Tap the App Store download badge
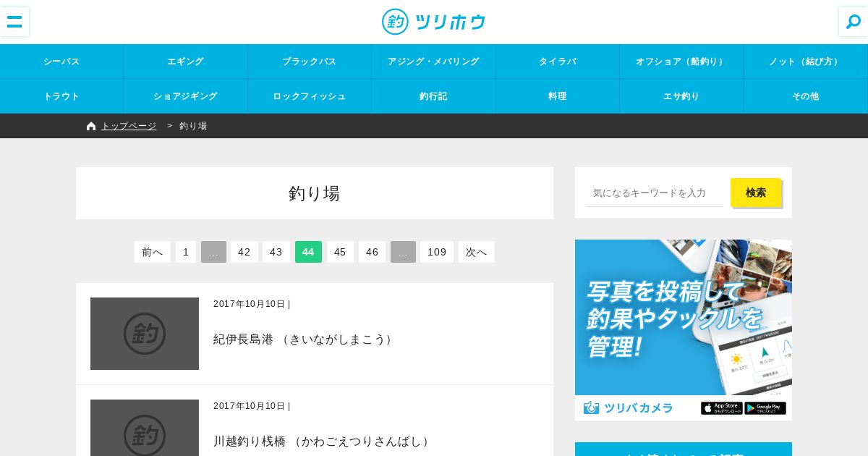 click(x=721, y=408)
